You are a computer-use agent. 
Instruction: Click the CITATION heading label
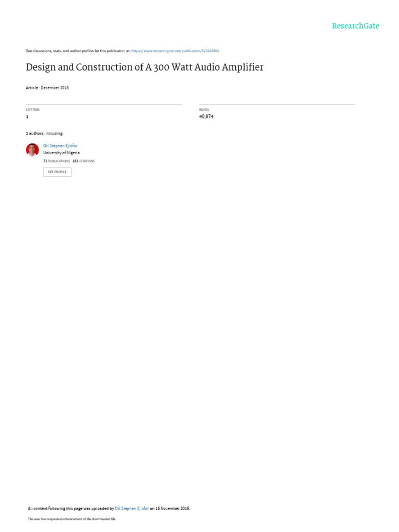coord(33,110)
